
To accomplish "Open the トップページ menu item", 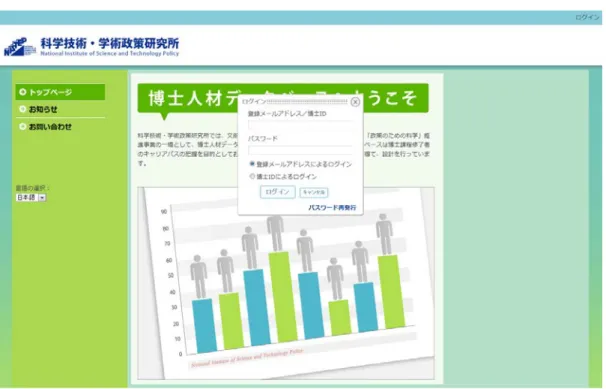I will click(60, 92).
